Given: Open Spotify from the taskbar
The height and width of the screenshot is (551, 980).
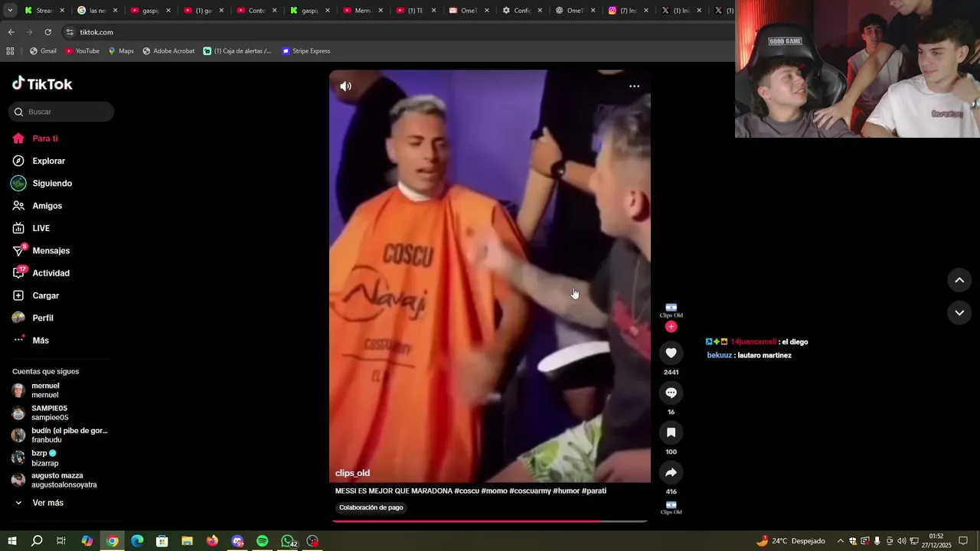Looking at the screenshot, I should [x=263, y=541].
